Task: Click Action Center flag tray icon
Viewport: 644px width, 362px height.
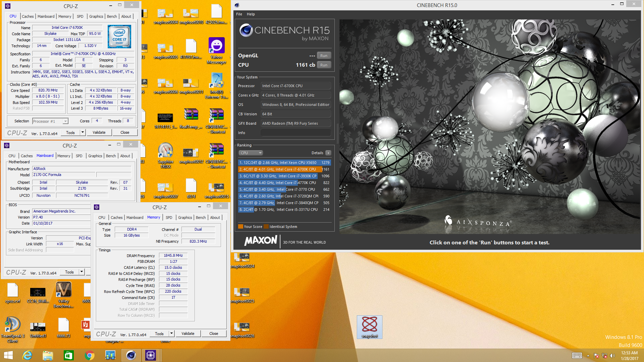Action: click(x=596, y=356)
